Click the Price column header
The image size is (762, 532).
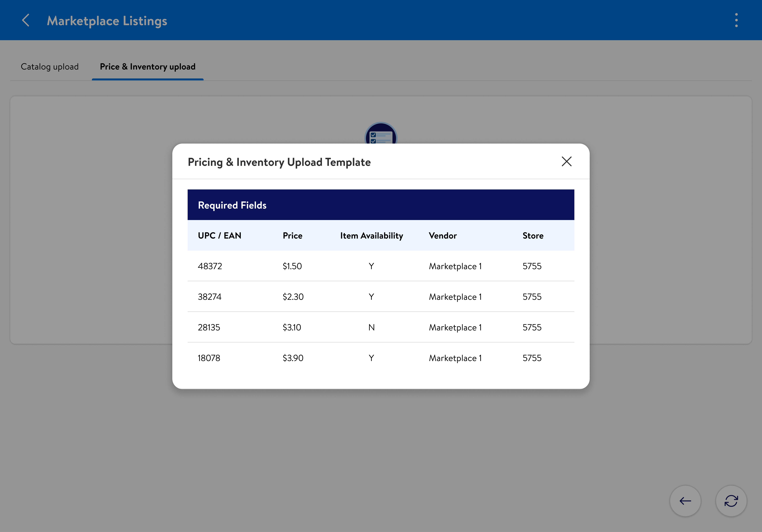292,235
